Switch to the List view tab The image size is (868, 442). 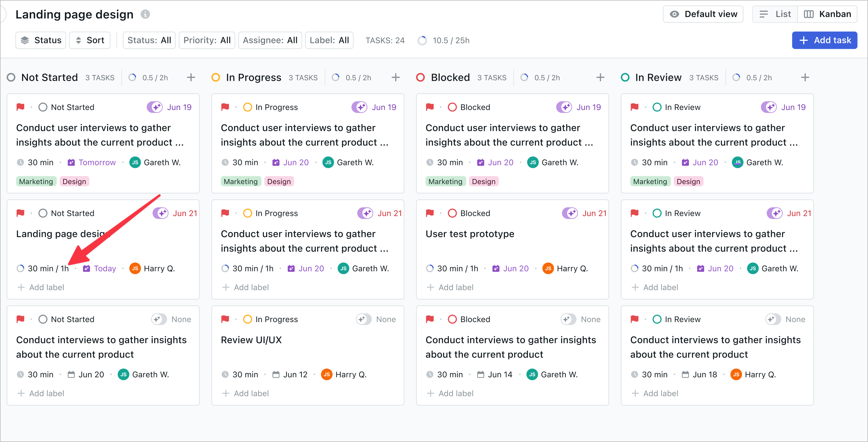coord(775,14)
